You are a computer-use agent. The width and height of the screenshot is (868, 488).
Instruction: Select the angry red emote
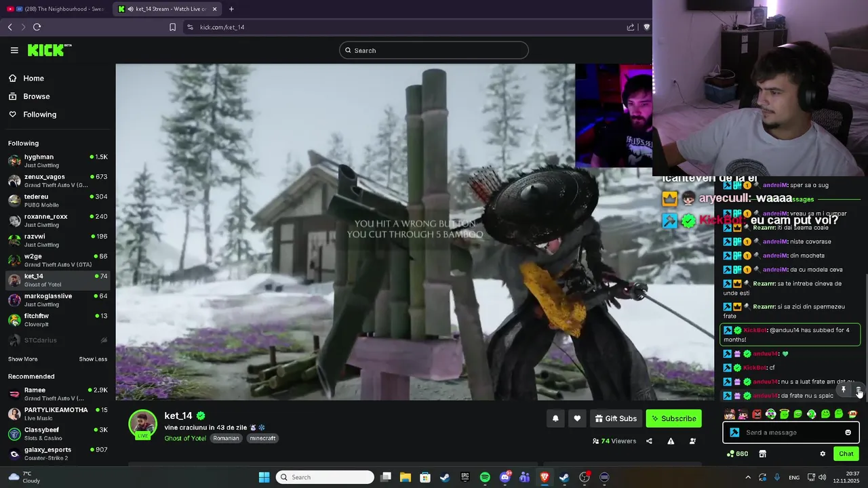coord(757,414)
